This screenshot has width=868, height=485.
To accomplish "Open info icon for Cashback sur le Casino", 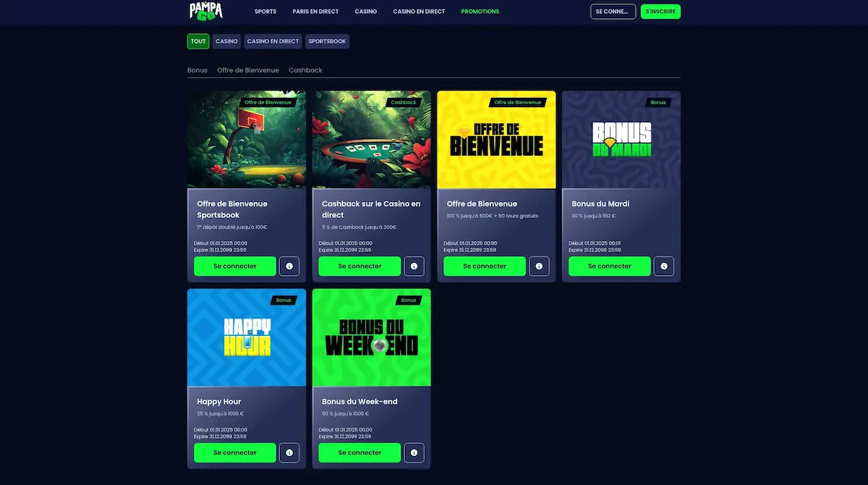I will pyautogui.click(x=414, y=266).
